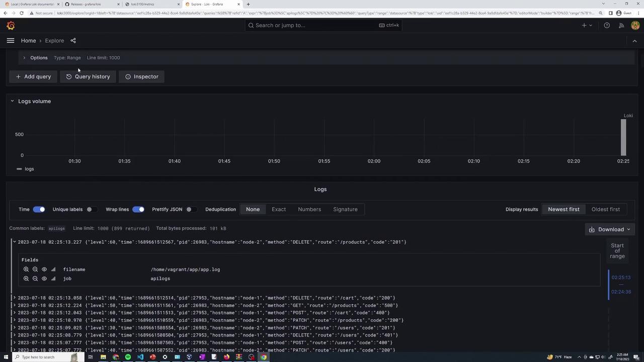The width and height of the screenshot is (644, 362).
Task: Click zoom-in filter icon for filename field
Action: 26,269
